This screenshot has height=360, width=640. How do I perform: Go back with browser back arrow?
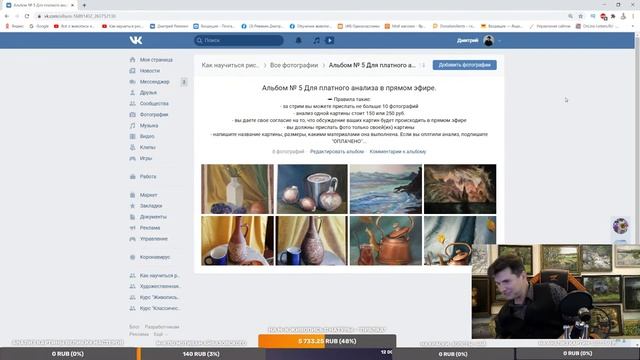pos(7,16)
